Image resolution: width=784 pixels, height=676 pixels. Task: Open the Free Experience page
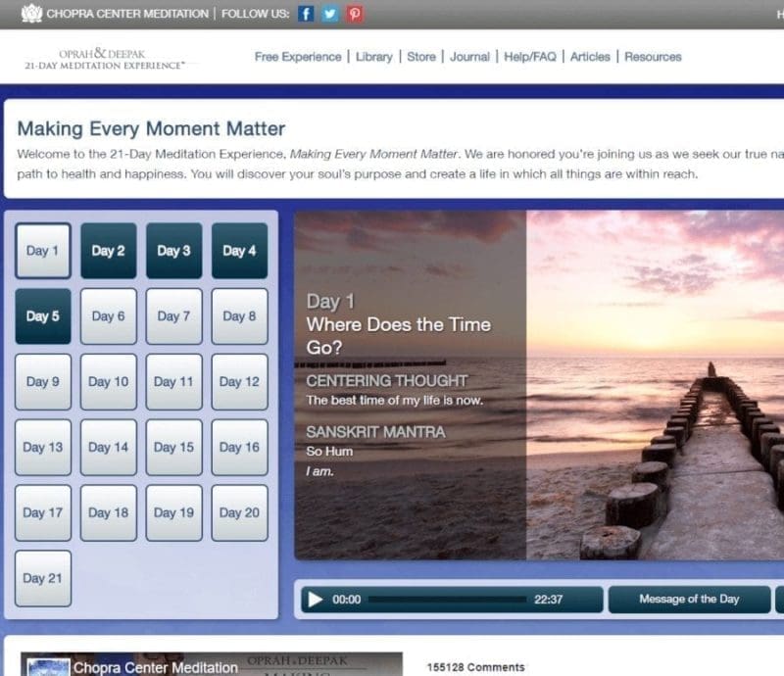point(298,57)
